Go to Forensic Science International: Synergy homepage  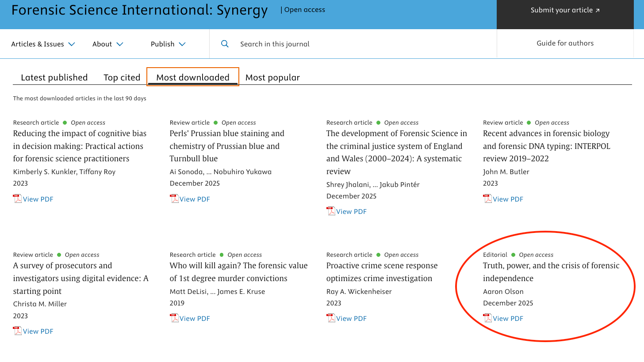point(140,10)
